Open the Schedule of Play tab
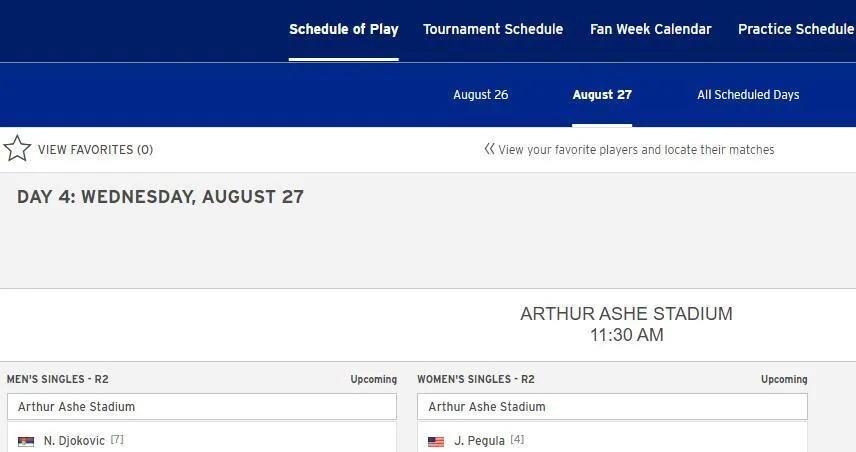The width and height of the screenshot is (856, 452). click(x=343, y=29)
